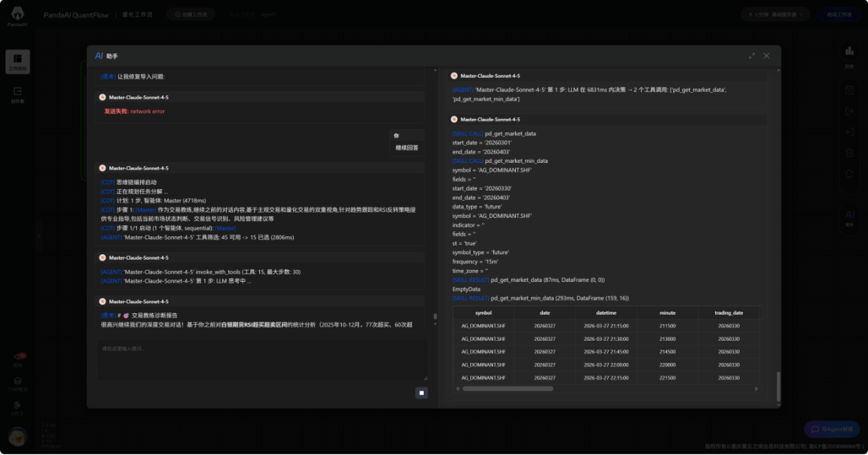Viewport: 868px width, 455px height.
Task: Click the AI 助手 icon in right sidebar
Action: [849, 217]
